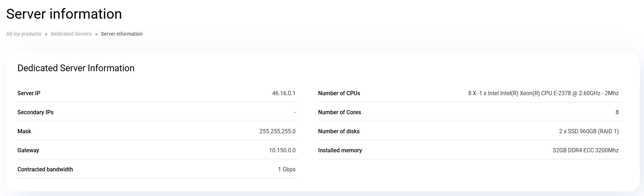Click the 'Number of disks' label

coord(339,131)
